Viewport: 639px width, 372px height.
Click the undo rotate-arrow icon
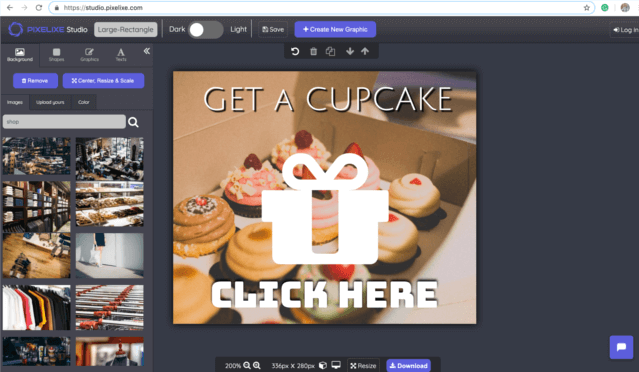[295, 51]
